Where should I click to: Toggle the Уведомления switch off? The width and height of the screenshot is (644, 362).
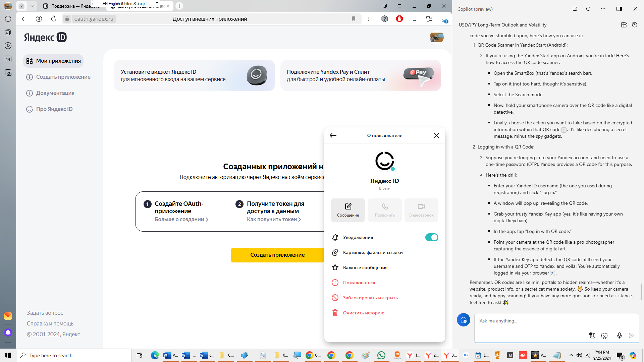coord(432,237)
